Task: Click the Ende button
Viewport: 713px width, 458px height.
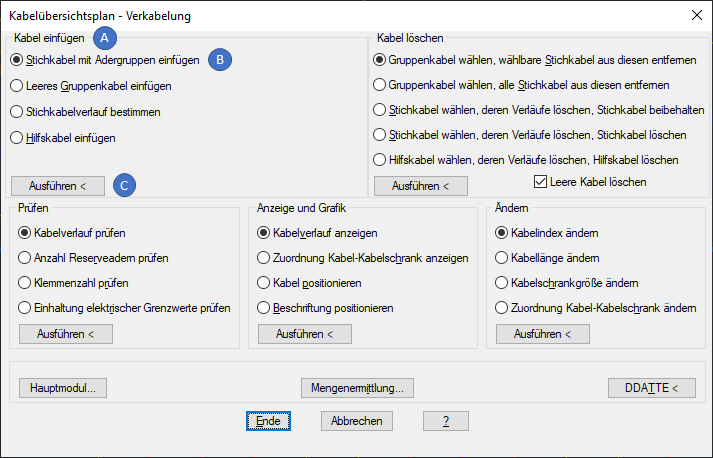Action: coord(268,421)
